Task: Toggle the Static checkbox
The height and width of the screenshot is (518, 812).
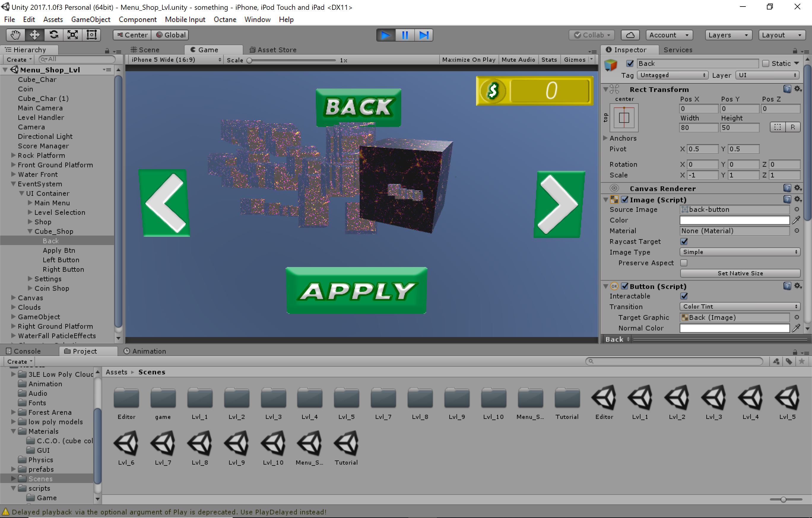Action: click(x=765, y=63)
